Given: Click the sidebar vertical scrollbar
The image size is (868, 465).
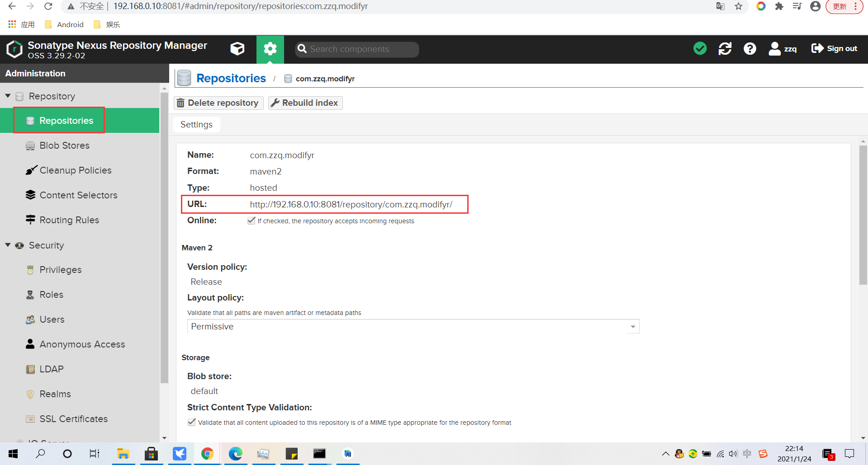Looking at the screenshot, I should pyautogui.click(x=164, y=237).
